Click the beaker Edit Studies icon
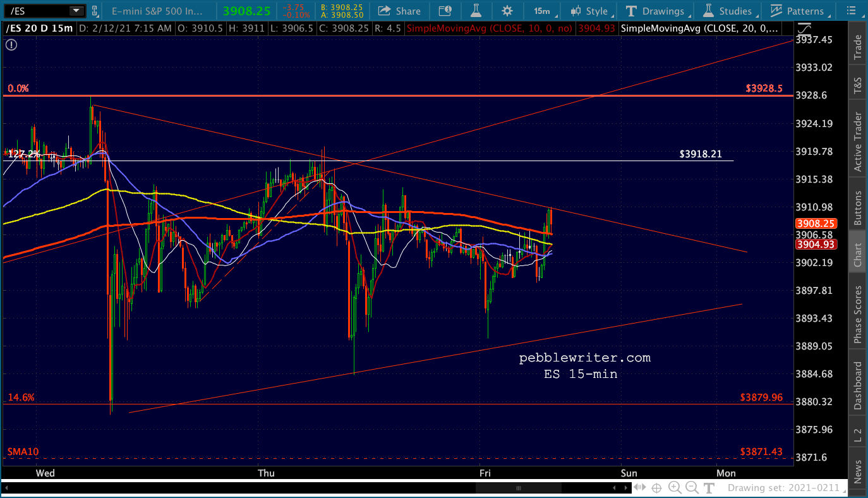 point(476,11)
